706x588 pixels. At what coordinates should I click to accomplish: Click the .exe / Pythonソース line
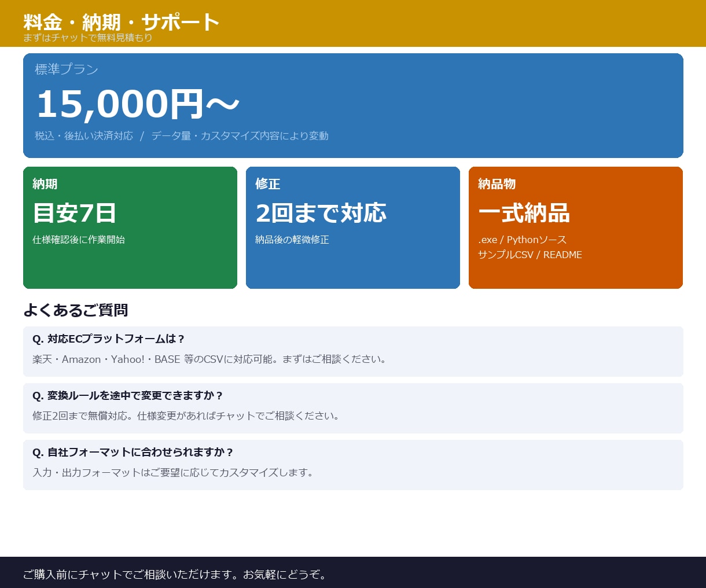tap(523, 240)
